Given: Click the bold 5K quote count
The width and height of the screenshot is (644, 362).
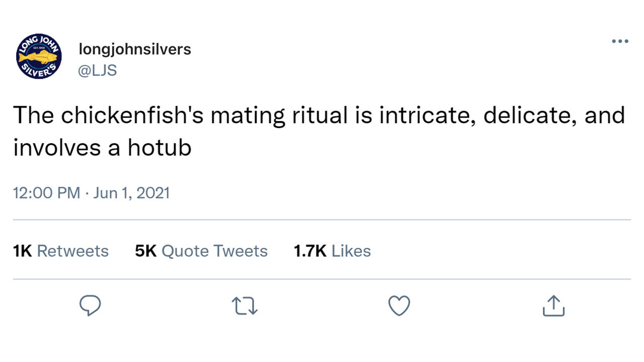Looking at the screenshot, I should [146, 251].
